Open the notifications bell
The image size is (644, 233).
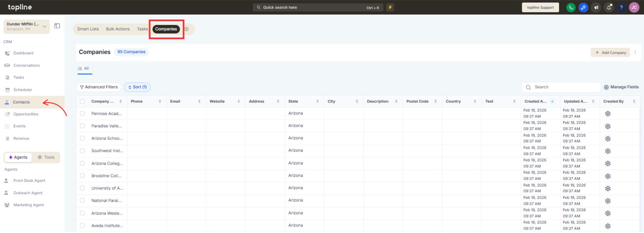coord(609,7)
